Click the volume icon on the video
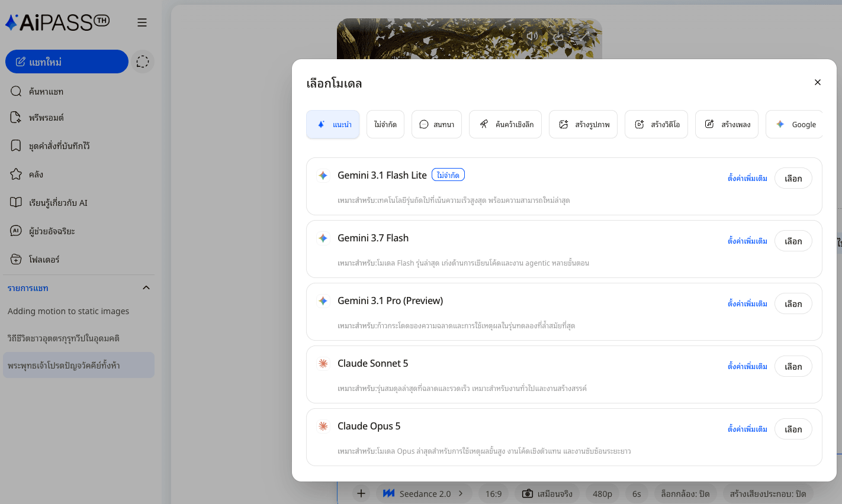 click(x=532, y=36)
